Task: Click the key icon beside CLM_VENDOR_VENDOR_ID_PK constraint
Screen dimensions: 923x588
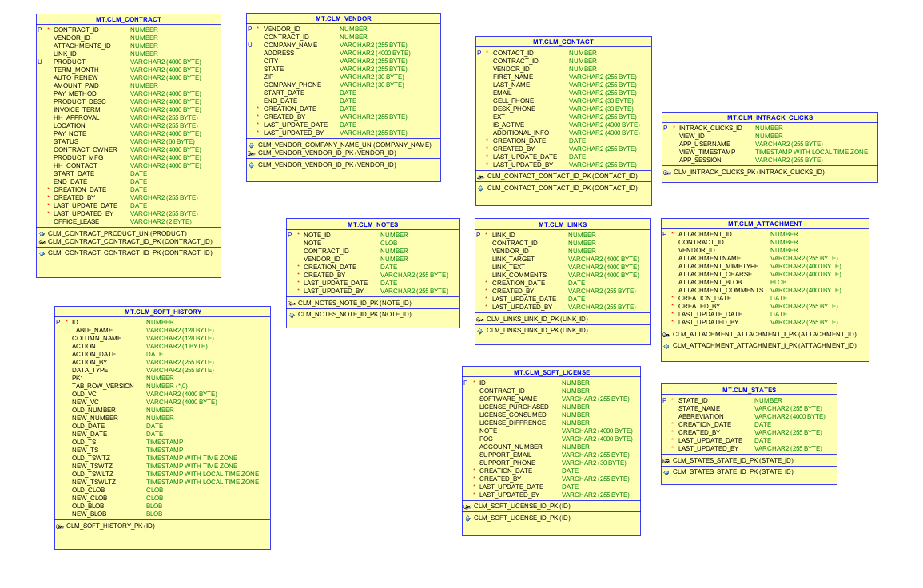Action: click(x=252, y=153)
